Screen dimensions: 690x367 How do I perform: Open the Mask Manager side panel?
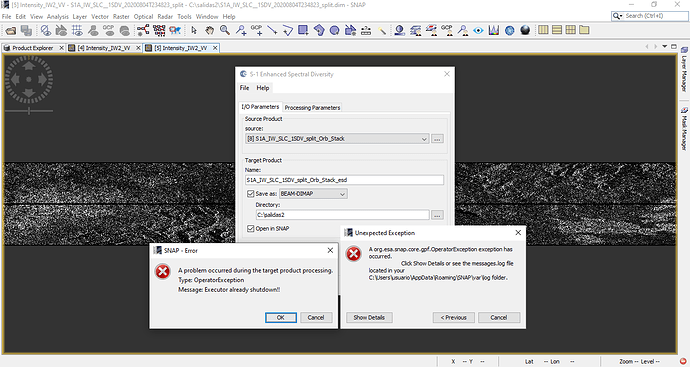click(684, 128)
